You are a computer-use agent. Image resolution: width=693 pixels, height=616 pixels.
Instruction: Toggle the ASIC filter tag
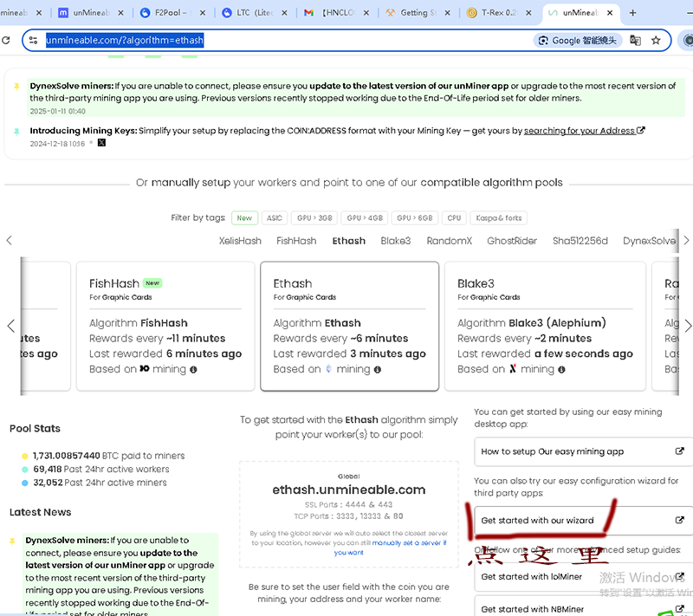[274, 218]
